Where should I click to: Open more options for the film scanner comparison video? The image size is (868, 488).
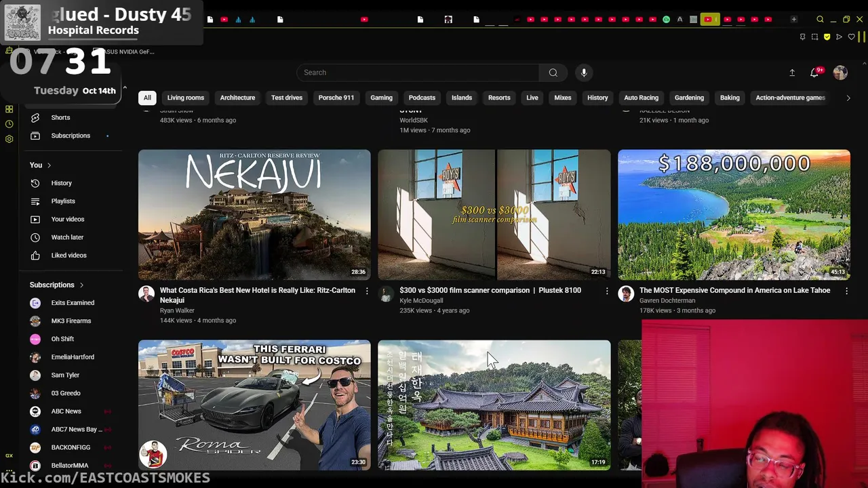click(x=607, y=291)
